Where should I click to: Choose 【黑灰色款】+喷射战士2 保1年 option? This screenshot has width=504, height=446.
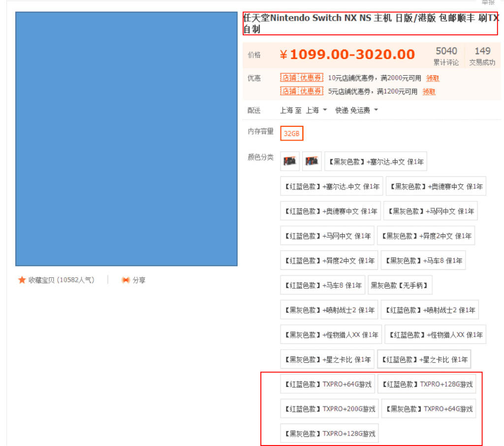(x=329, y=310)
